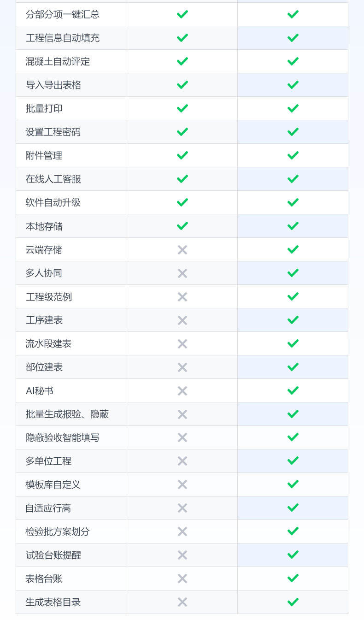Click the green checkmark for 工序建表
Screen dimensions: 364x620
tap(293, 320)
